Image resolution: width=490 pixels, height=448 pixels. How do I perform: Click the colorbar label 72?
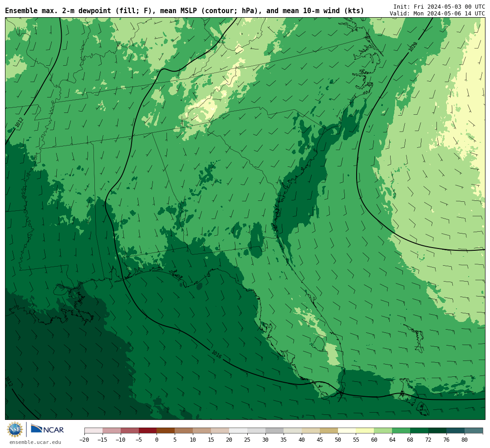(x=428, y=440)
